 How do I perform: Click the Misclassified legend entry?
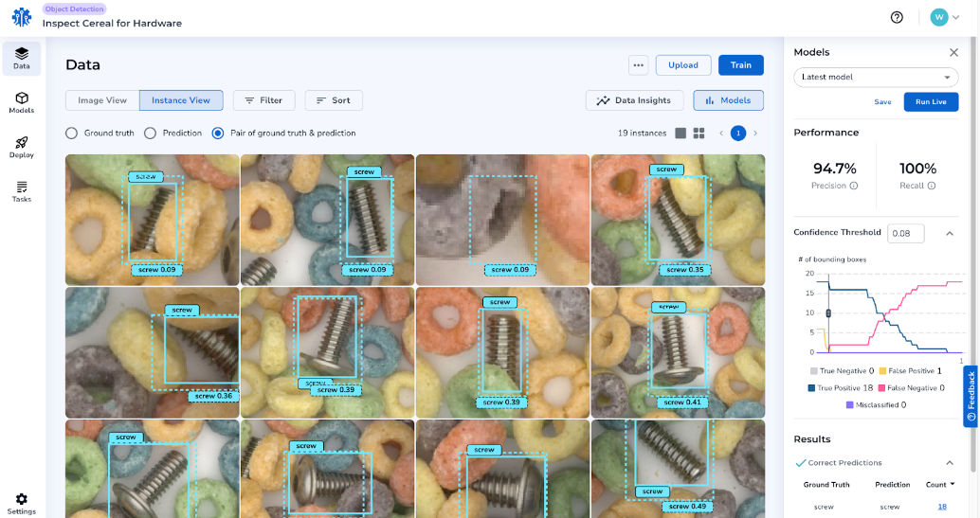(877, 405)
